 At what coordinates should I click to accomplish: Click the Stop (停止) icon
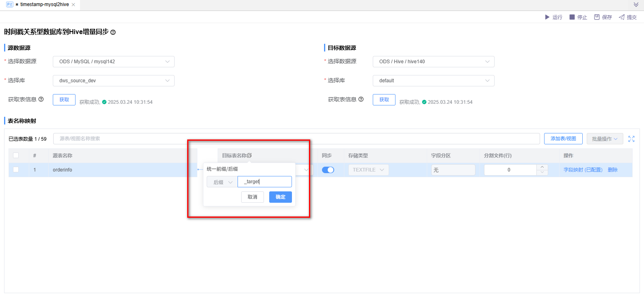(572, 17)
